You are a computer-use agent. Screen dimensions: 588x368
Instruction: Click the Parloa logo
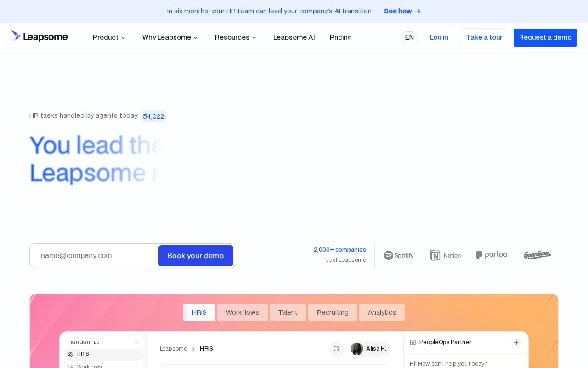492,255
